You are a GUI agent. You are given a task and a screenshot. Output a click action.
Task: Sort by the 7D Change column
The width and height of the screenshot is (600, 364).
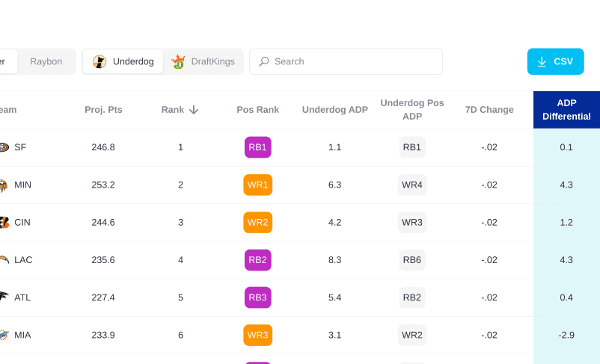[x=489, y=110]
